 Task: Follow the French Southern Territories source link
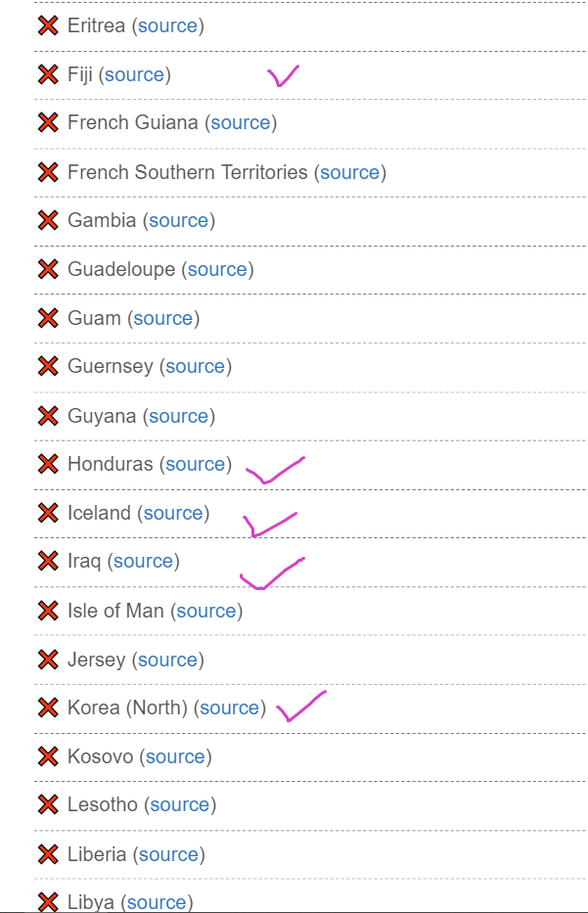[350, 172]
